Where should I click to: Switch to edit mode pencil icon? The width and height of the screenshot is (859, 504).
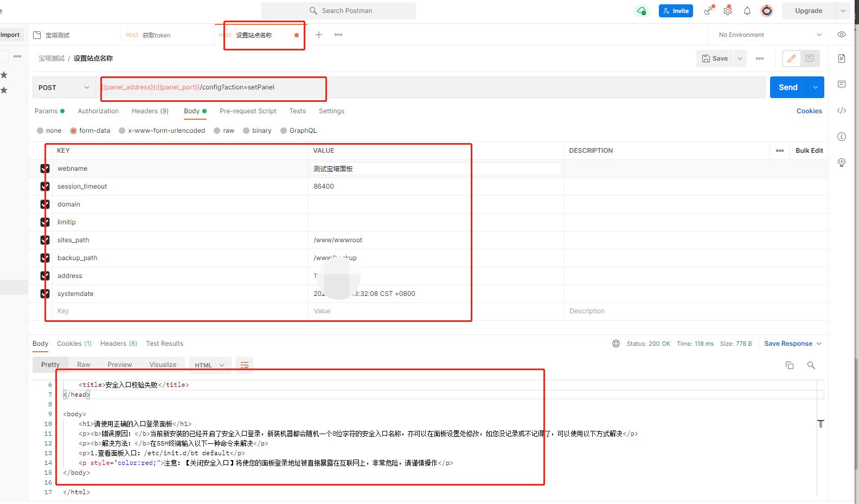(792, 59)
